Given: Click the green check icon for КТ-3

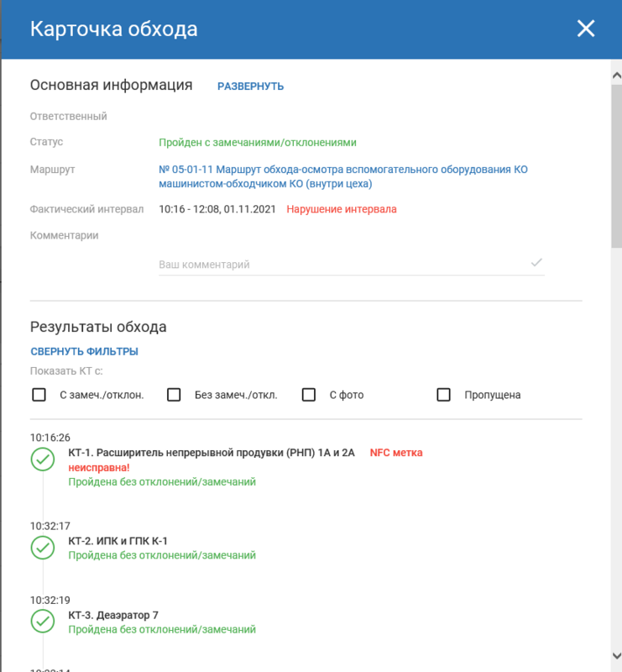Looking at the screenshot, I should [x=43, y=621].
